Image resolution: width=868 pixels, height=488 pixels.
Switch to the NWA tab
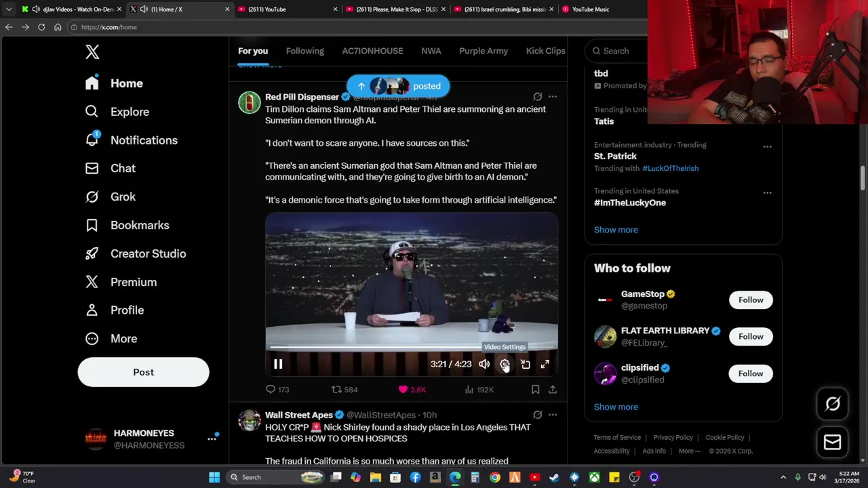tap(431, 51)
